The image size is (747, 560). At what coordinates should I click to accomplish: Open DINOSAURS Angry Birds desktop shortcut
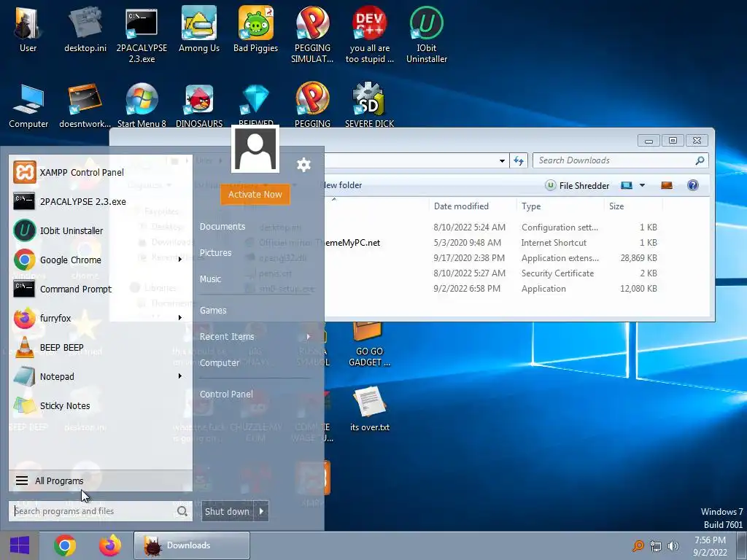[199, 106]
